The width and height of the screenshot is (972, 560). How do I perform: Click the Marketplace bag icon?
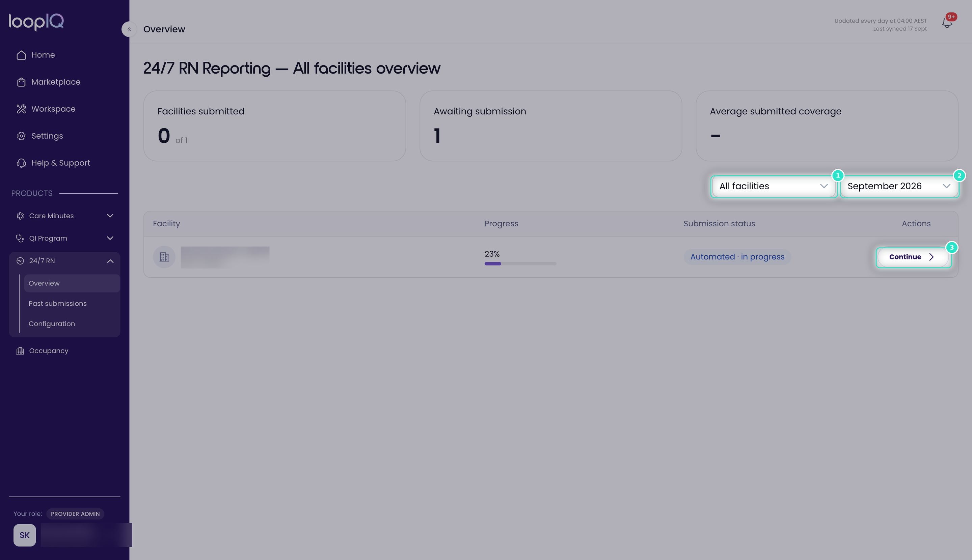point(21,82)
